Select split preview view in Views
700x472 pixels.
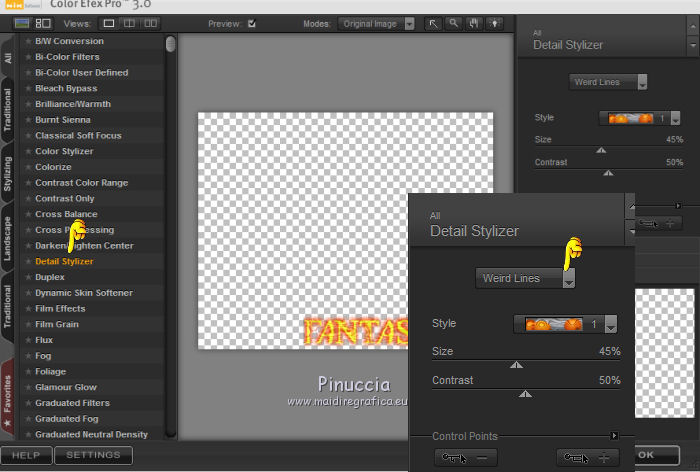coord(129,24)
